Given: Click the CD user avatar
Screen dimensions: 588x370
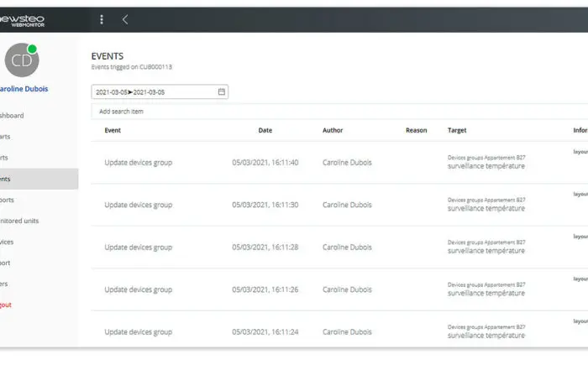Looking at the screenshot, I should coord(22,60).
